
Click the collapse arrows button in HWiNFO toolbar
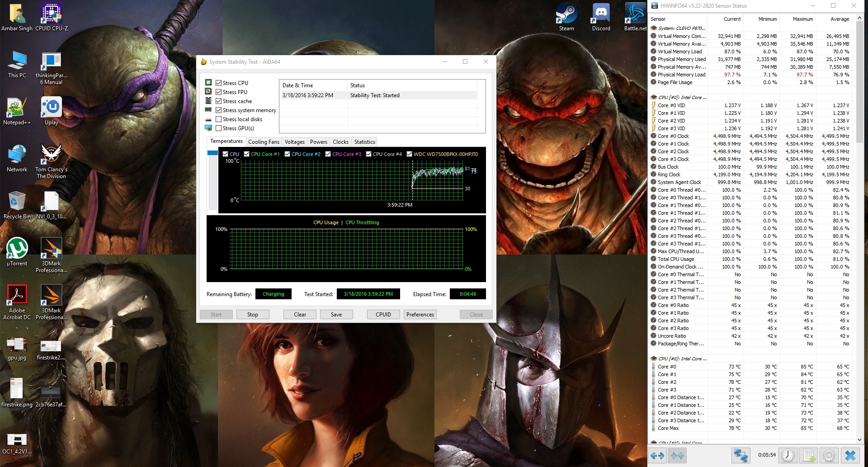click(677, 455)
